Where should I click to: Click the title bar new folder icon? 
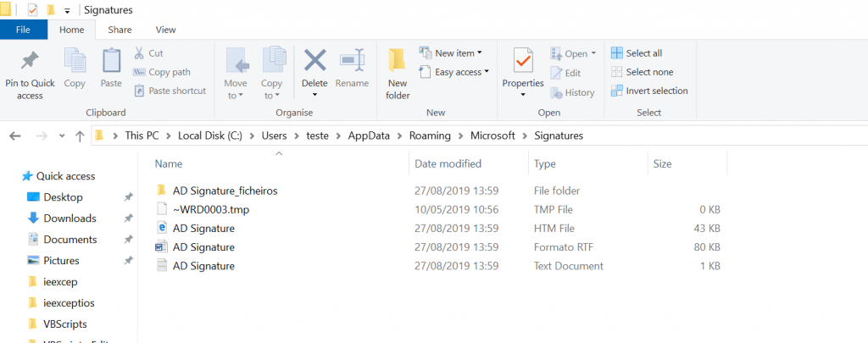tap(50, 10)
